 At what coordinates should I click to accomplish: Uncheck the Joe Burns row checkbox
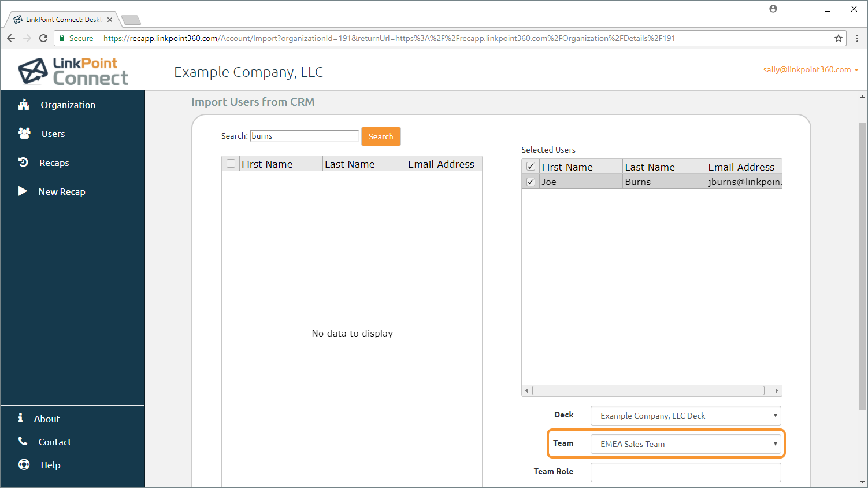click(531, 182)
